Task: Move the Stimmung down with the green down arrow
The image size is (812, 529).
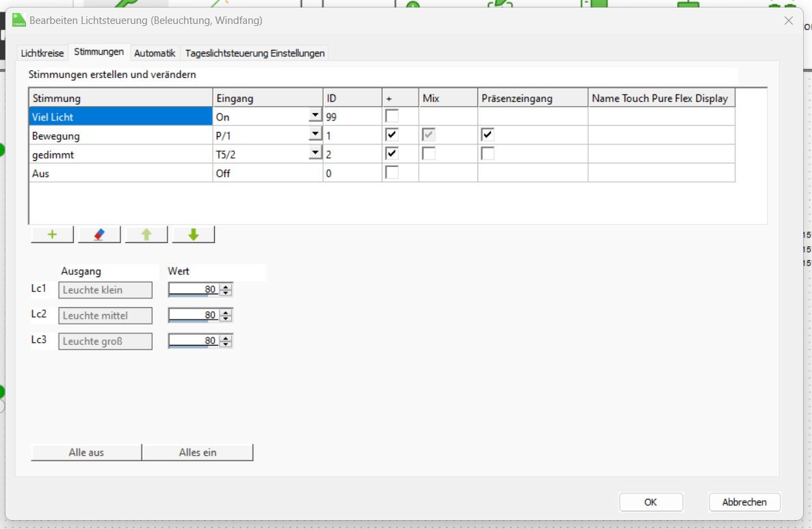Action: coord(193,235)
